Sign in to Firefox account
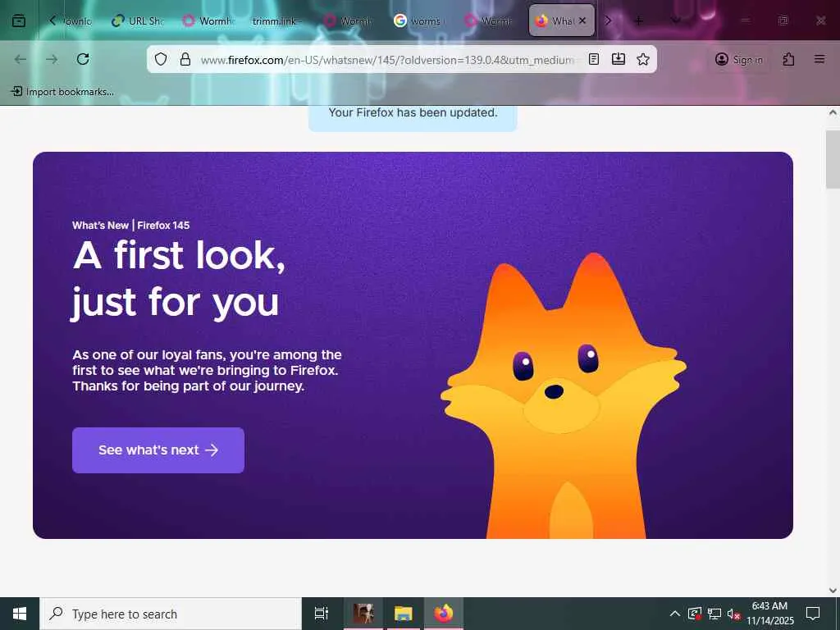The width and height of the screenshot is (840, 630). 739,59
